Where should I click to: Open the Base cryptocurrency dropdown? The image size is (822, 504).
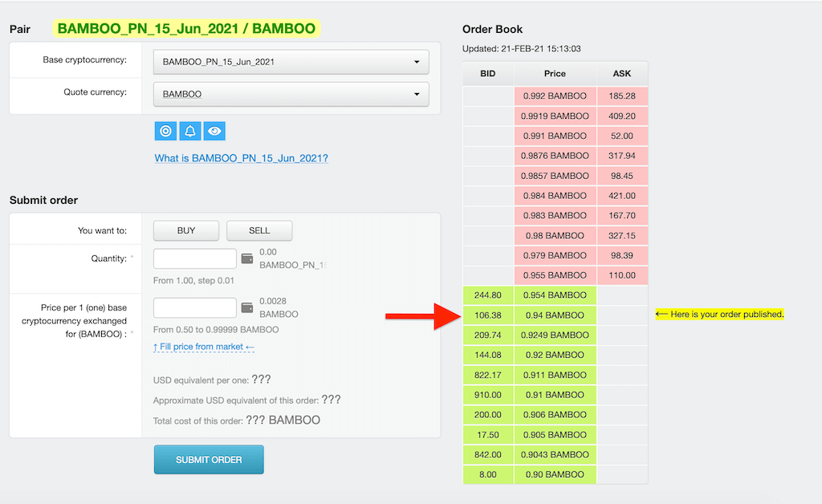click(x=291, y=62)
